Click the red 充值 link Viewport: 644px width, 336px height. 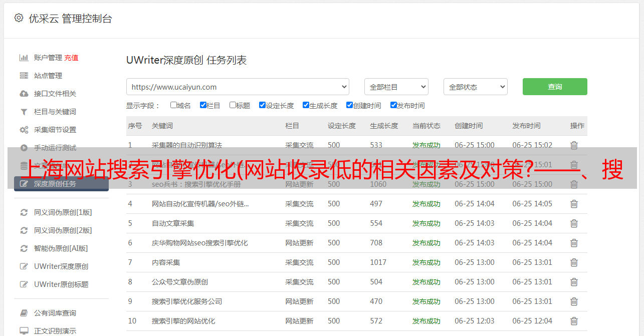[71, 58]
